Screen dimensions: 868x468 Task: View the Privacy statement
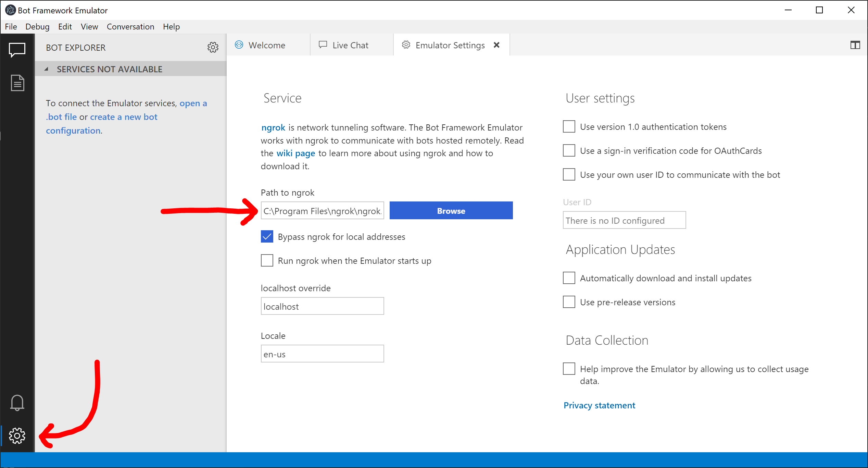599,405
